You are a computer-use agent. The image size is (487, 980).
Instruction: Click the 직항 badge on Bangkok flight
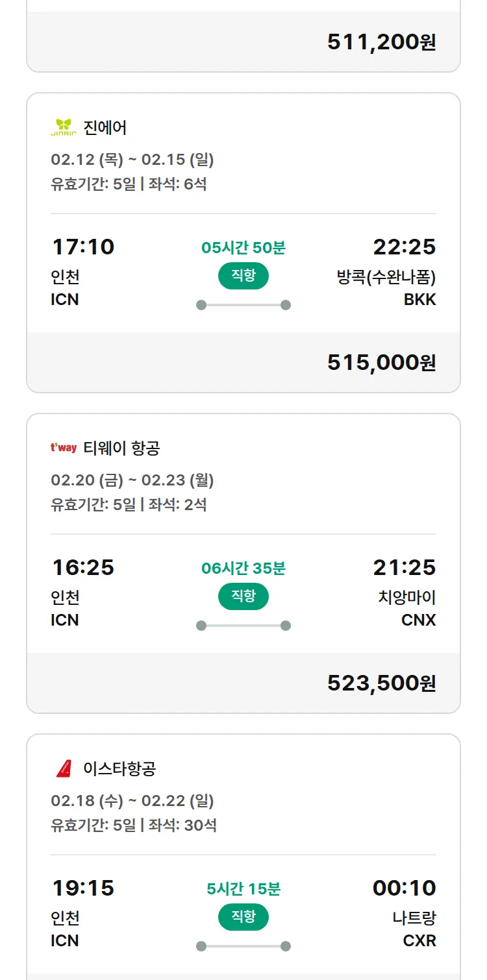[x=243, y=276]
